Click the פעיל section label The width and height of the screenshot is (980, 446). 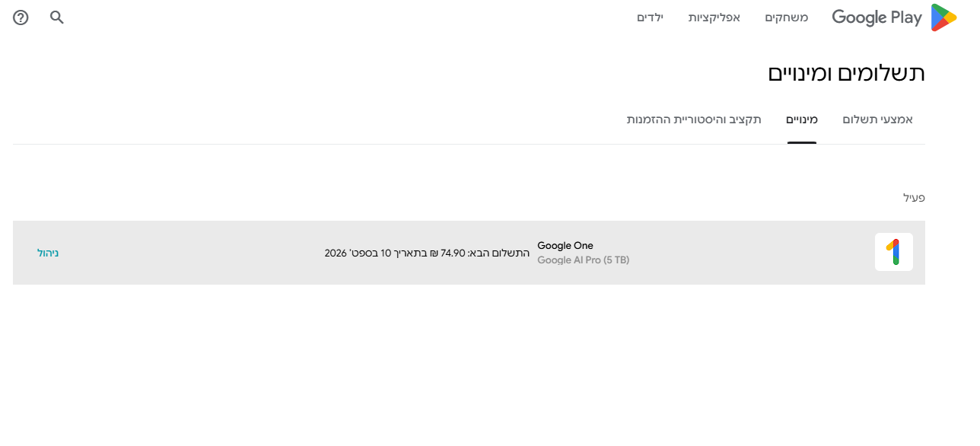point(914,198)
